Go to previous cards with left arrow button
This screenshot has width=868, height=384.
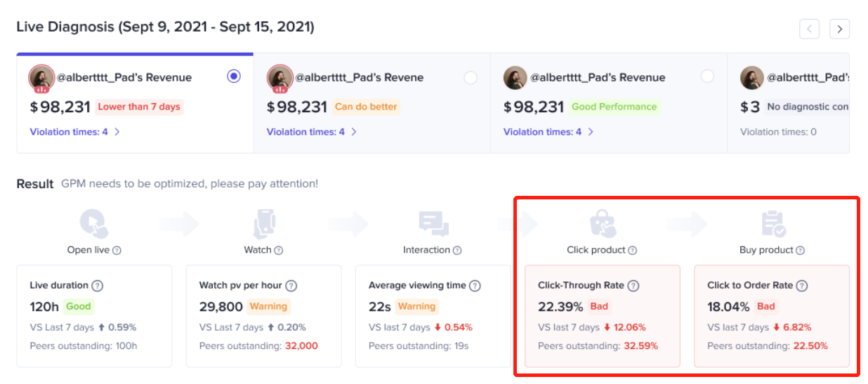point(810,29)
